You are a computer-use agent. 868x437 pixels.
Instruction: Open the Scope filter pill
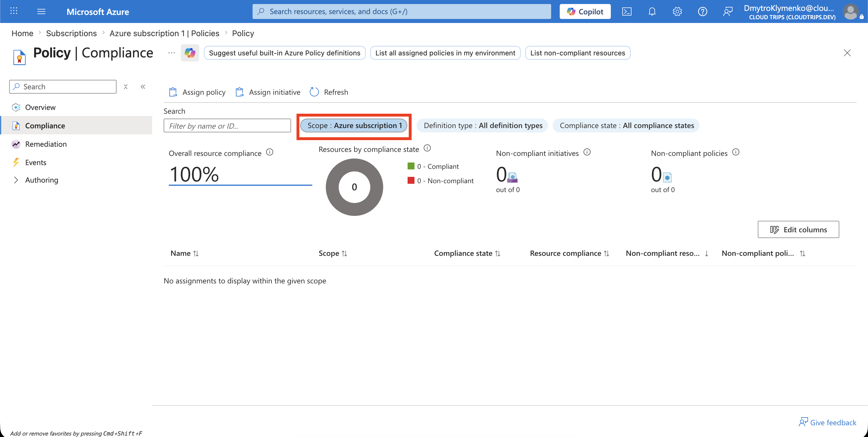354,125
